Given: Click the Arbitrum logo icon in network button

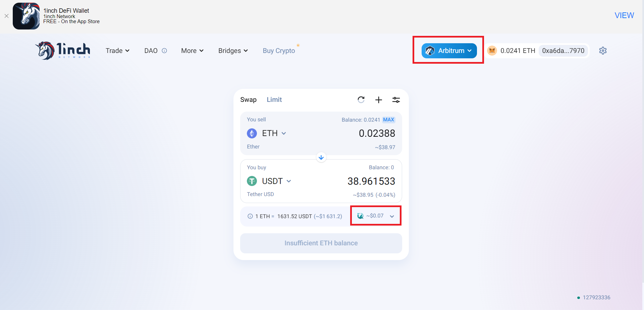Looking at the screenshot, I should click(430, 51).
